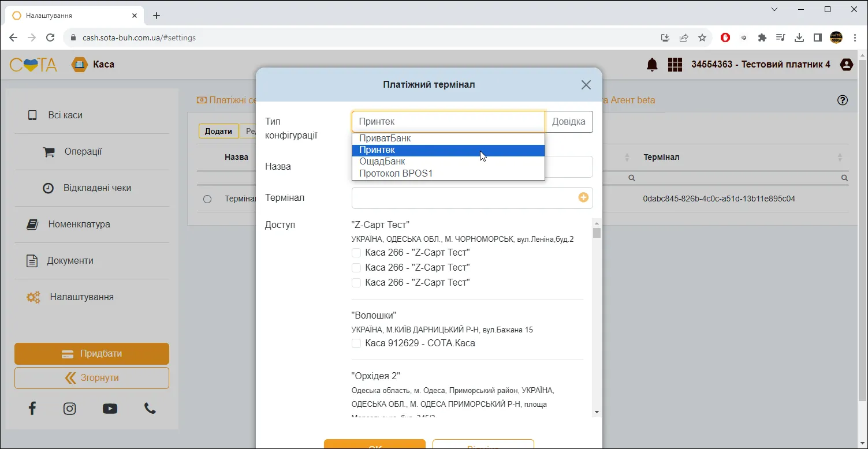
Task: Open the Facebook icon link
Action: click(32, 409)
